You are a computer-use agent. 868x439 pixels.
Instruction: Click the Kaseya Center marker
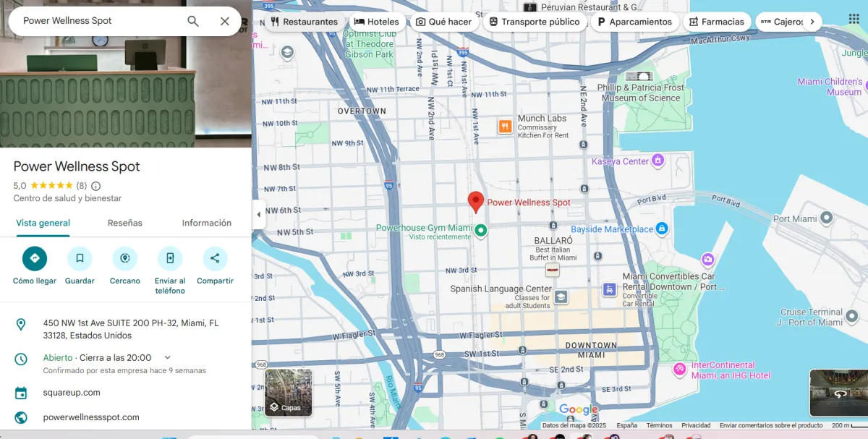[x=658, y=161]
